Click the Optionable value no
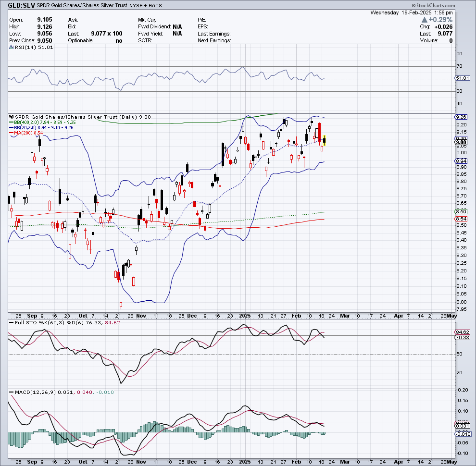Viewport: 476px width, 466px height. point(119,41)
